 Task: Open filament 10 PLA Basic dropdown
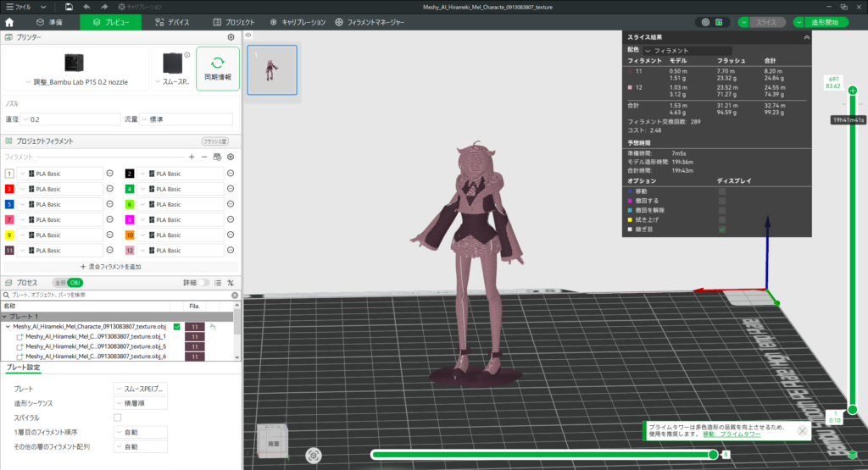(181, 235)
